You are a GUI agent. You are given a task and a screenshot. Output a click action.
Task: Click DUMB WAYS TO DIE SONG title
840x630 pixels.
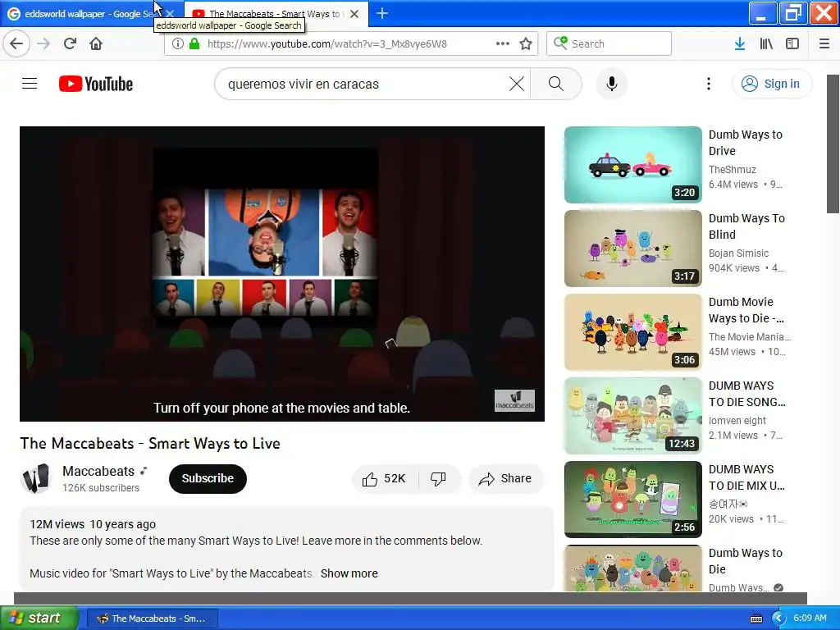pos(746,394)
